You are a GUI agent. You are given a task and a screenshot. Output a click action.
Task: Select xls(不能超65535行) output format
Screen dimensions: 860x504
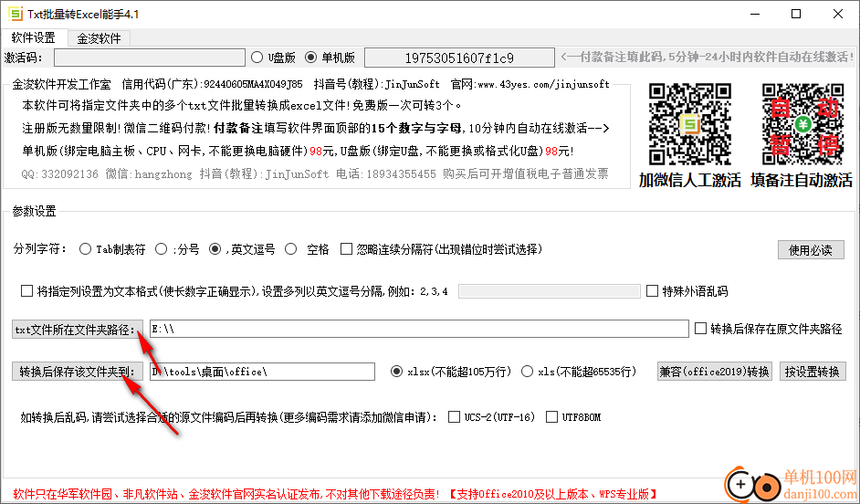pos(578,372)
